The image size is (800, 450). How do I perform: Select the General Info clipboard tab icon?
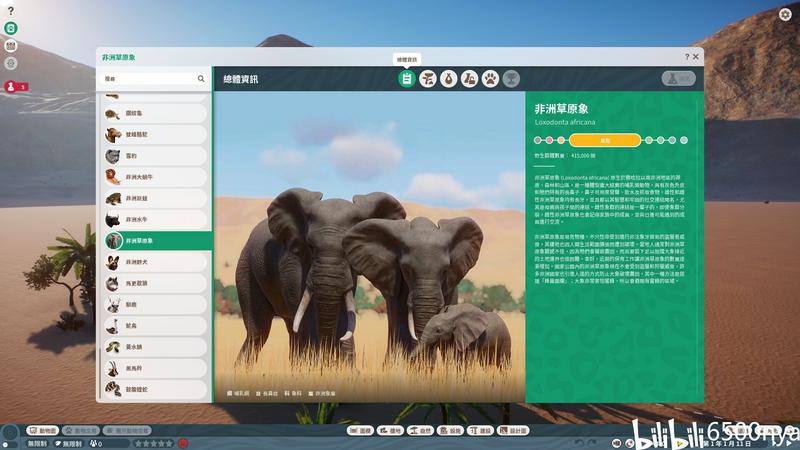coord(407,79)
